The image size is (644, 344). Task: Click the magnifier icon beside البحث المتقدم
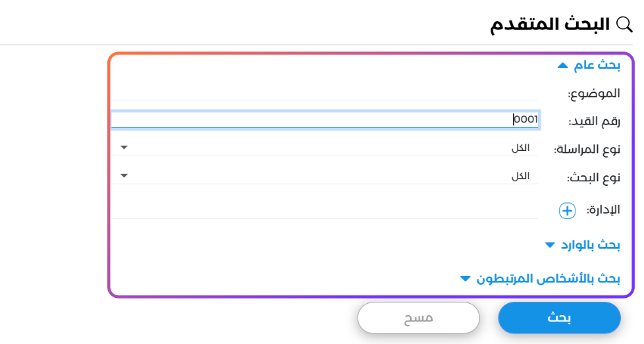point(624,24)
